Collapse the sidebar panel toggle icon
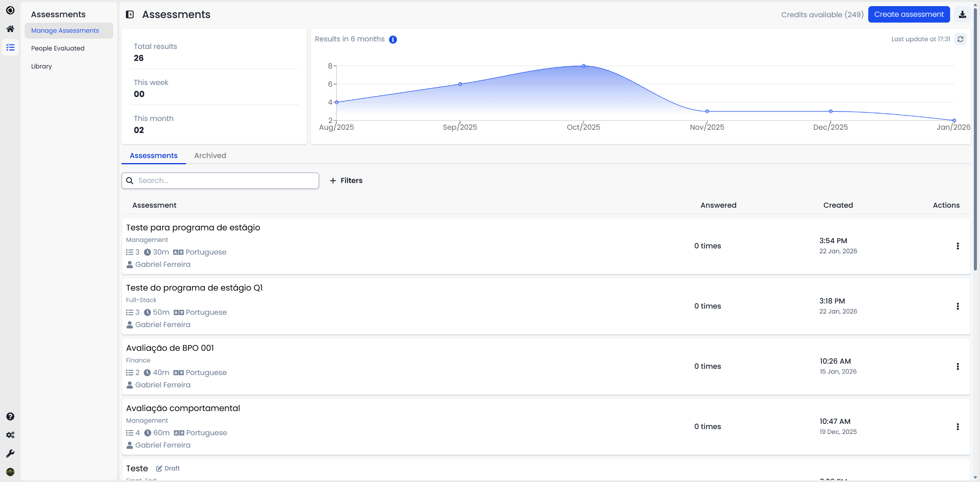Screen dimensions: 980x482 [130, 15]
